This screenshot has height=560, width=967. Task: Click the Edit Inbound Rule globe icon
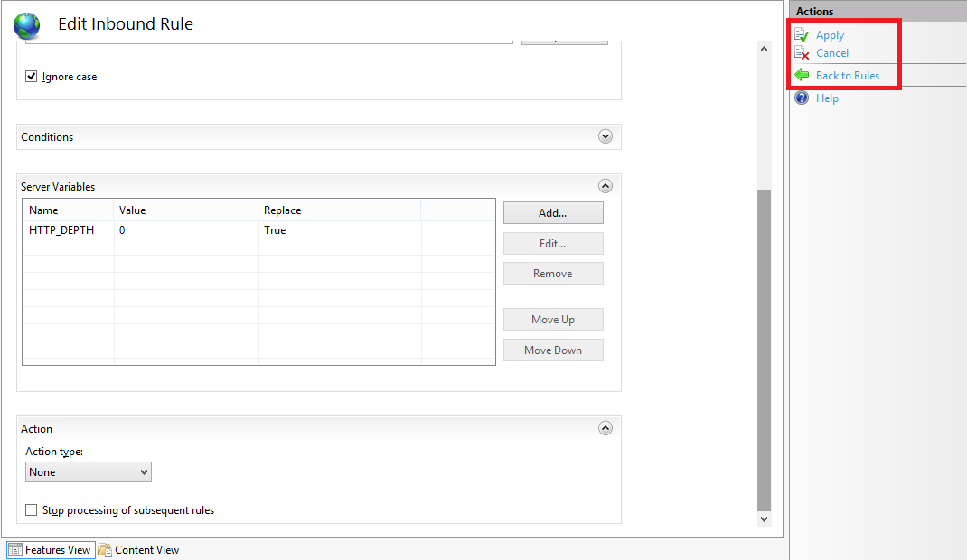point(27,25)
